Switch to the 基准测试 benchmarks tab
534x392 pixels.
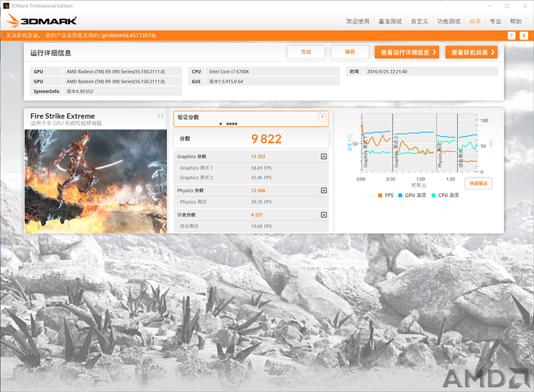pos(390,21)
